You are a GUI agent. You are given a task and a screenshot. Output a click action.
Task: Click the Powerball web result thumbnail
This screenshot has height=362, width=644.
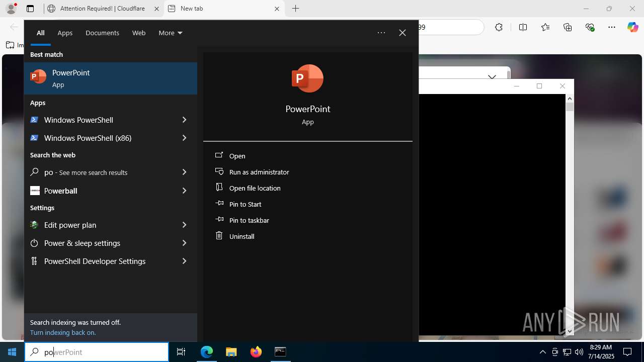(35, 191)
